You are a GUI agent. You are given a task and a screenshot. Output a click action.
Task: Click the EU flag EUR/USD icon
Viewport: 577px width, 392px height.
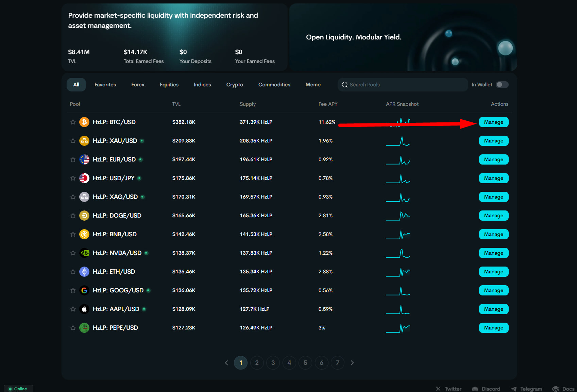(84, 159)
